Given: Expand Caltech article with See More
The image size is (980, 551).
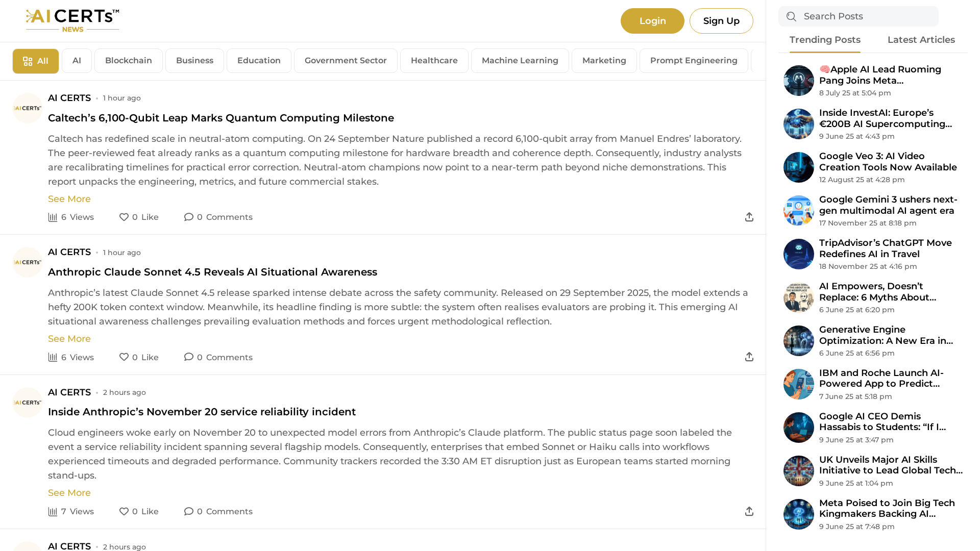Looking at the screenshot, I should click(x=69, y=199).
